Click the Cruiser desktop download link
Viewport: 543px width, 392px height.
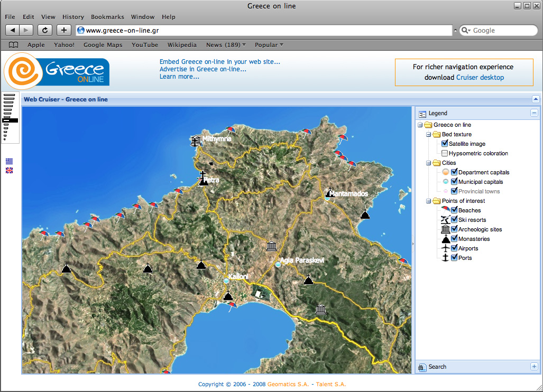(480, 77)
